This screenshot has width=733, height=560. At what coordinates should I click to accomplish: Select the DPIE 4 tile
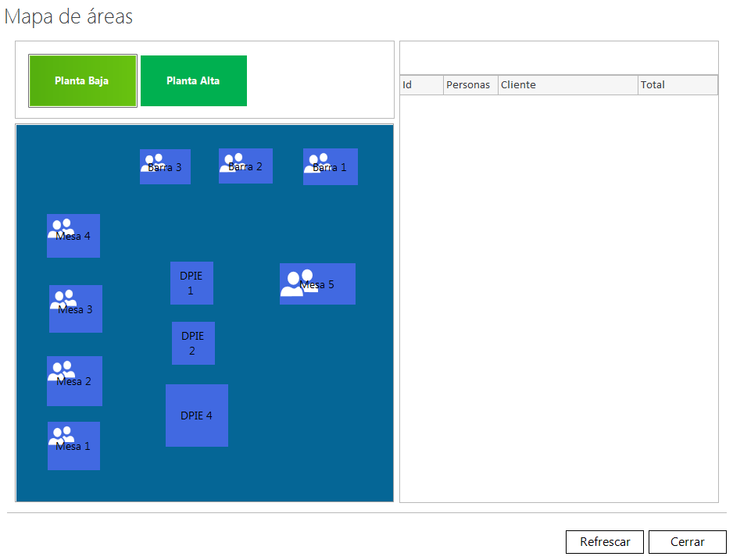click(196, 416)
